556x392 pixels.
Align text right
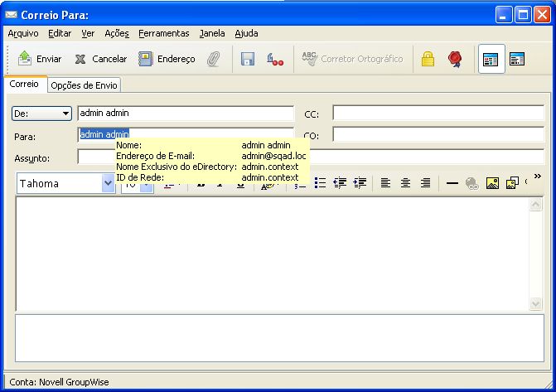click(x=425, y=183)
